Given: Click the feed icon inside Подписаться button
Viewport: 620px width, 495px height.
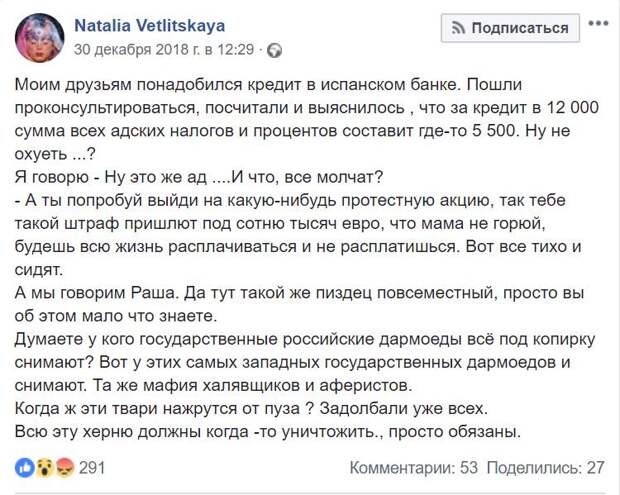Looking at the screenshot, I should [x=458, y=28].
